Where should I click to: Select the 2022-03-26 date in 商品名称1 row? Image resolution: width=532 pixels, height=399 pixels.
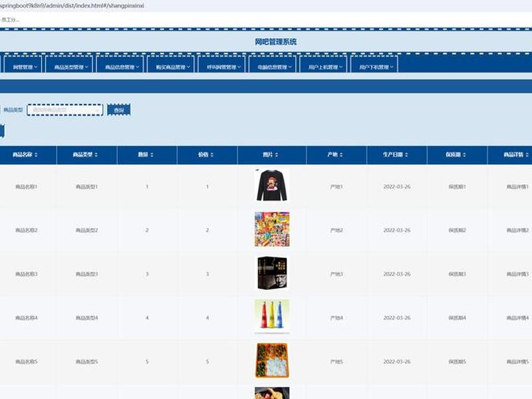click(x=396, y=187)
